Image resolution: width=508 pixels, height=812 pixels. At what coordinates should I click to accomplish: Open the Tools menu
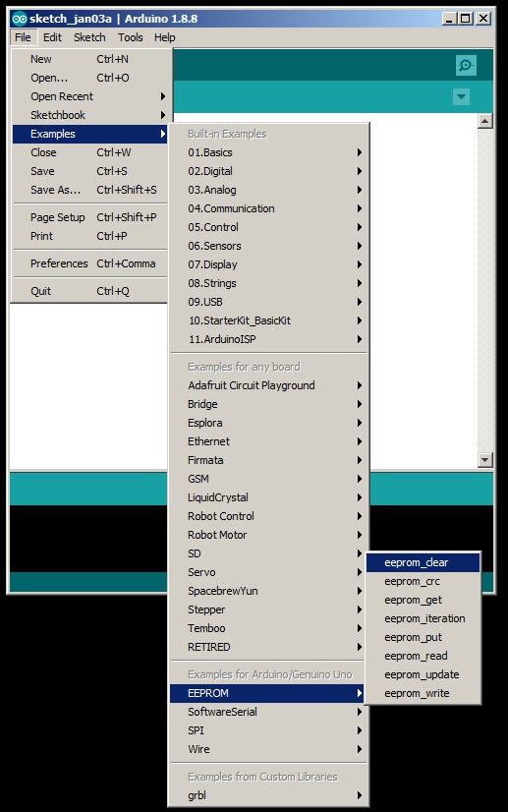point(130,37)
